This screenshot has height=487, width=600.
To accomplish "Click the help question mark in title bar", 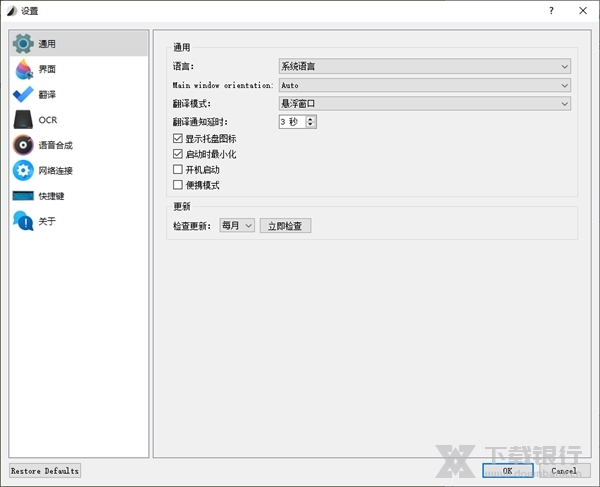I will [x=552, y=9].
